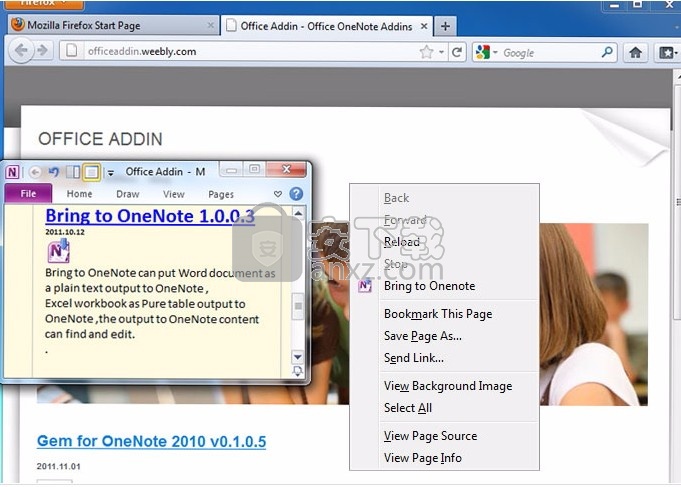The width and height of the screenshot is (681, 487).
Task: Open the address bar history dropdown arrow
Action: click(x=441, y=52)
